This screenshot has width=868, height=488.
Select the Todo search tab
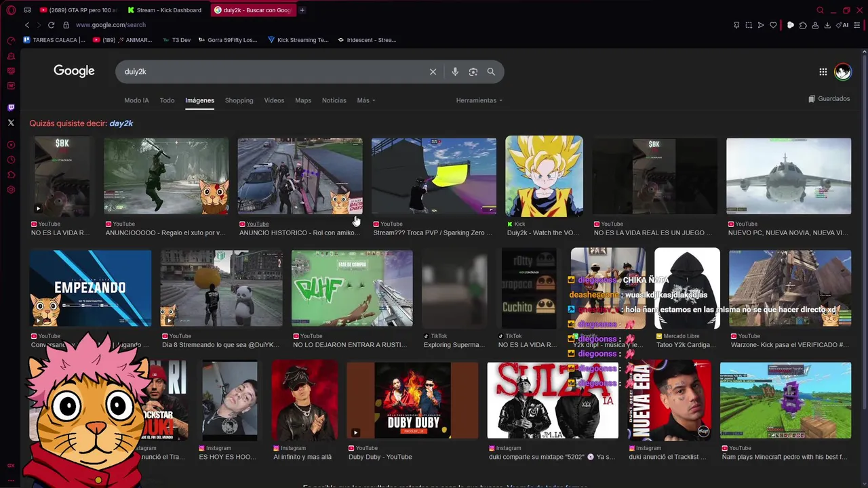(167, 100)
